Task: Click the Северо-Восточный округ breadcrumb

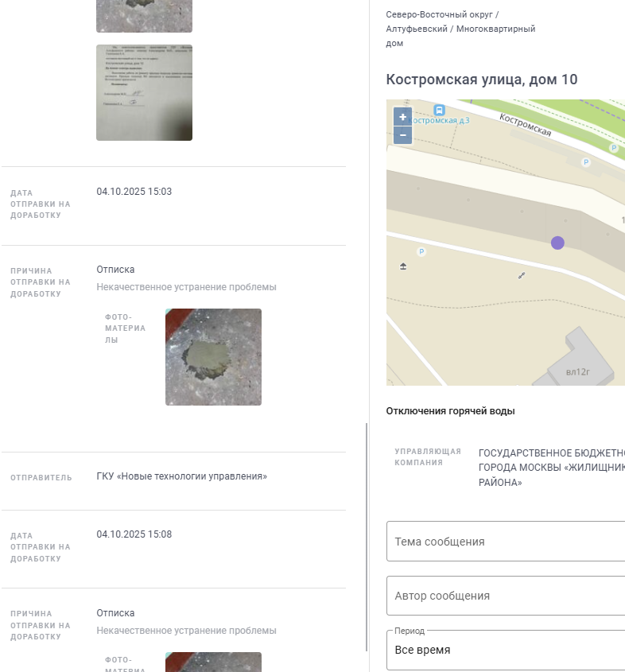Action: click(439, 14)
